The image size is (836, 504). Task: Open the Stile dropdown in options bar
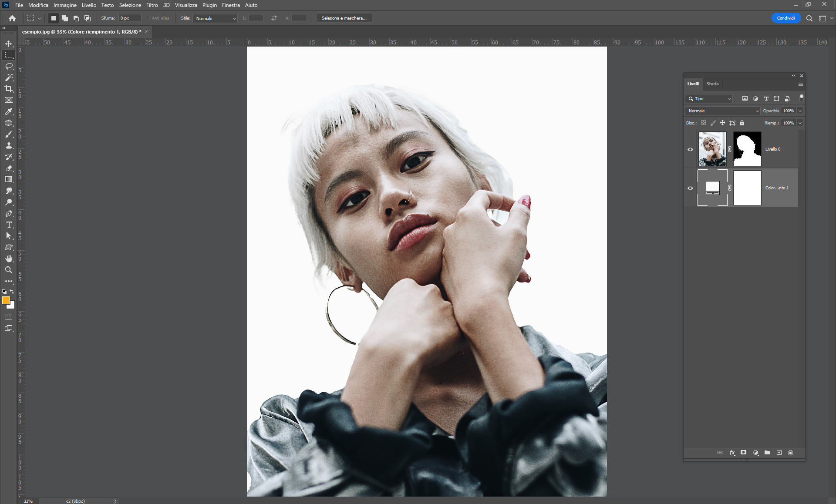tap(216, 18)
